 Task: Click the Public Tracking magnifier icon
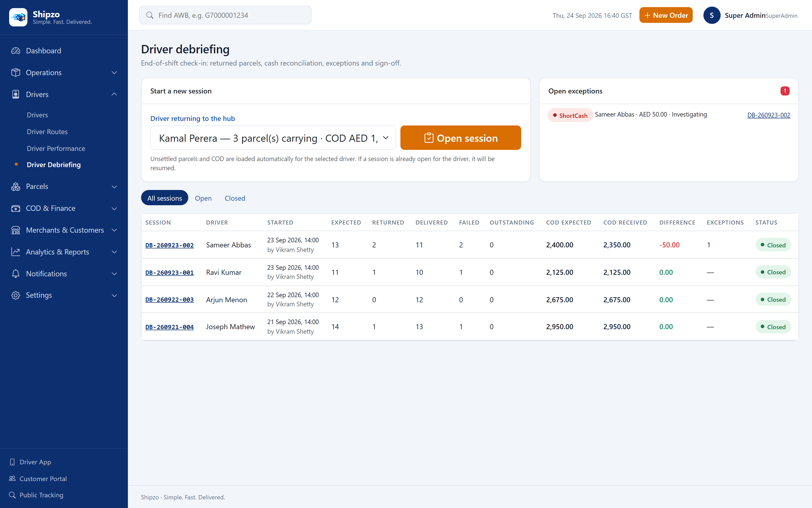[x=12, y=495]
